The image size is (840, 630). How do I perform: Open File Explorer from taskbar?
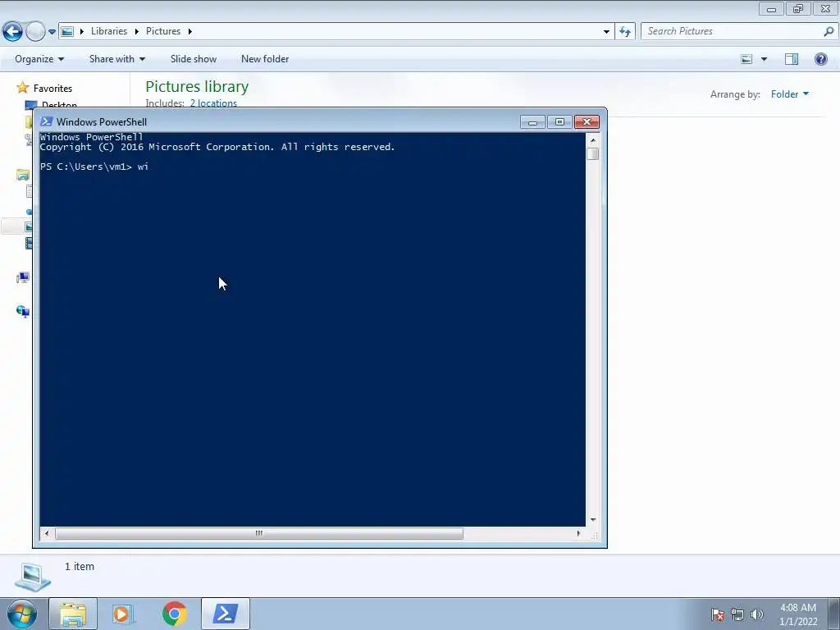click(73, 614)
